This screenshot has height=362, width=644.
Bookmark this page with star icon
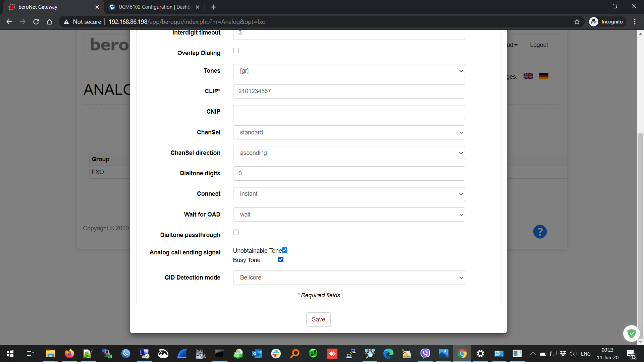point(577,22)
